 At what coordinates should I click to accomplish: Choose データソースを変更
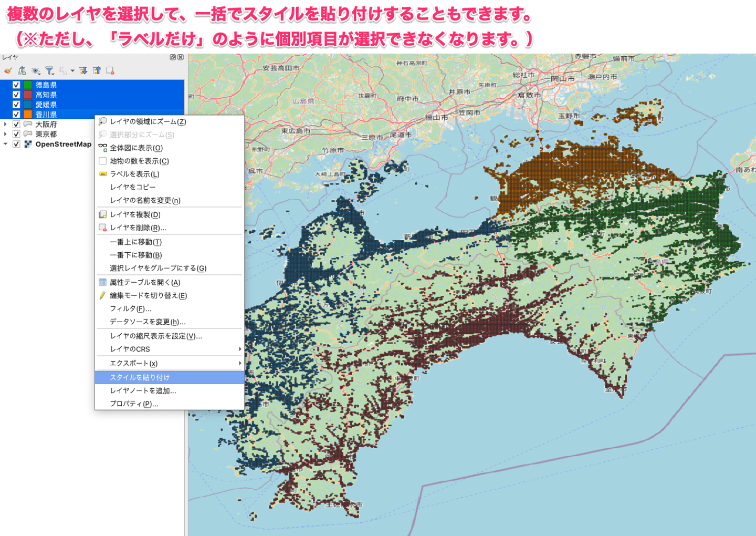(170, 322)
